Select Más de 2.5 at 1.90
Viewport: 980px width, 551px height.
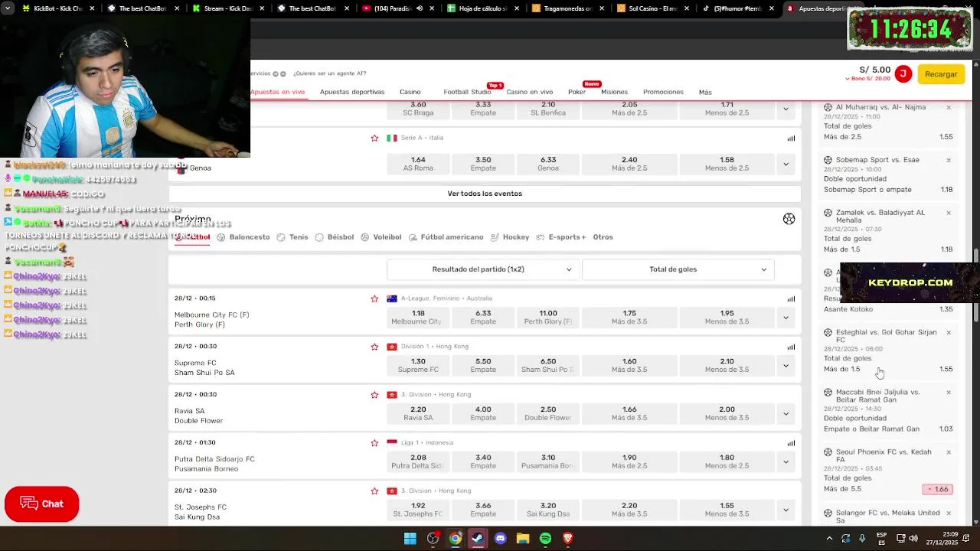click(629, 461)
